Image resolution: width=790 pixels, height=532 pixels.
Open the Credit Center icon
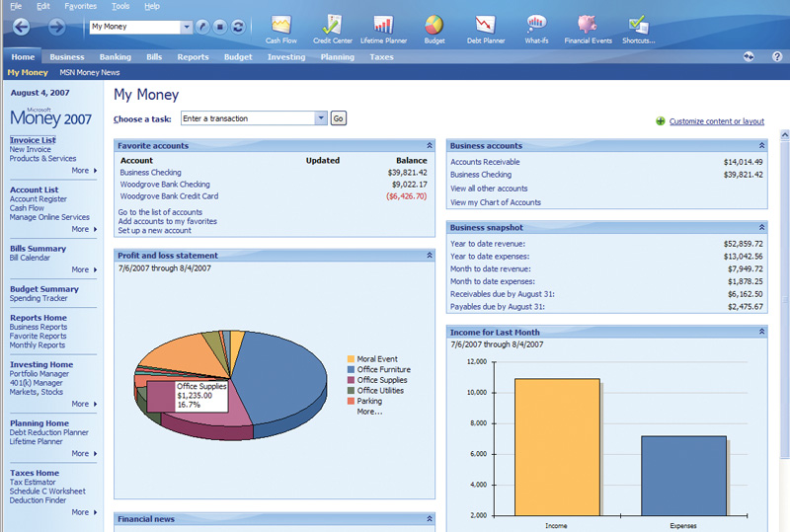pyautogui.click(x=332, y=25)
